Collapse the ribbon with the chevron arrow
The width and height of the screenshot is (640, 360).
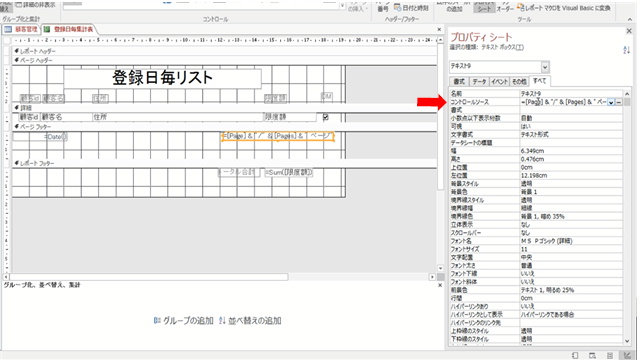click(x=629, y=19)
